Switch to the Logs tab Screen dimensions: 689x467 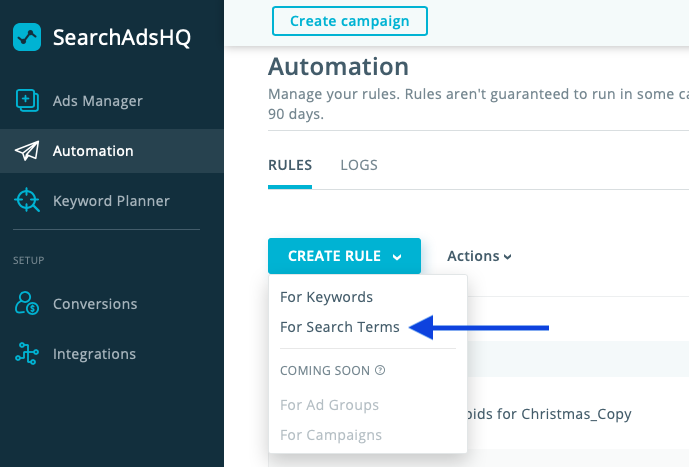click(x=359, y=165)
